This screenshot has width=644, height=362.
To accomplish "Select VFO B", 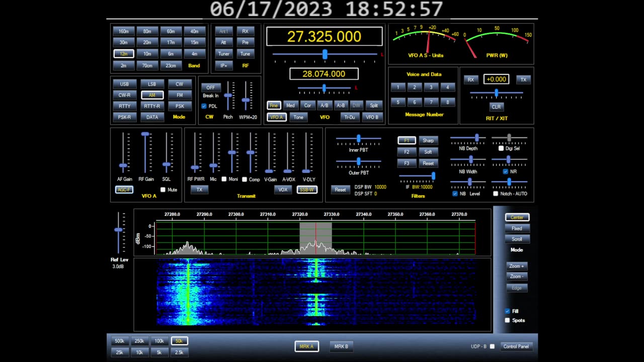I will pos(372,117).
